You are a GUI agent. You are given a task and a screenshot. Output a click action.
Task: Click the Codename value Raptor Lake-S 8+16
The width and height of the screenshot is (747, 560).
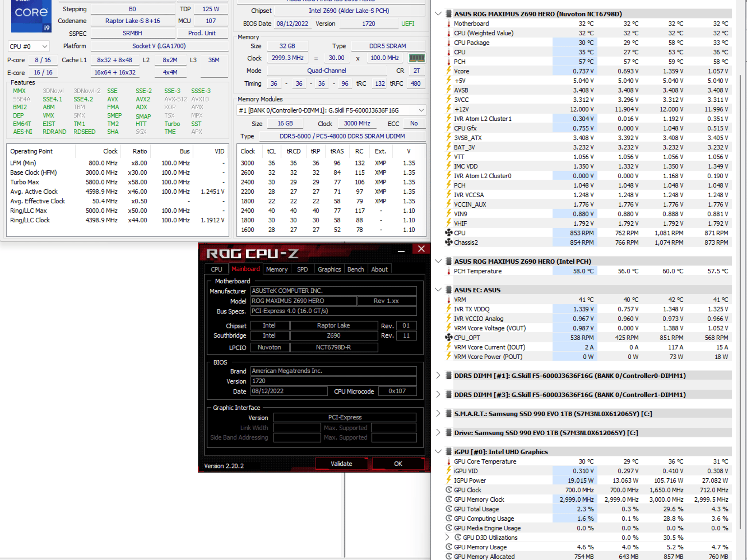(133, 21)
